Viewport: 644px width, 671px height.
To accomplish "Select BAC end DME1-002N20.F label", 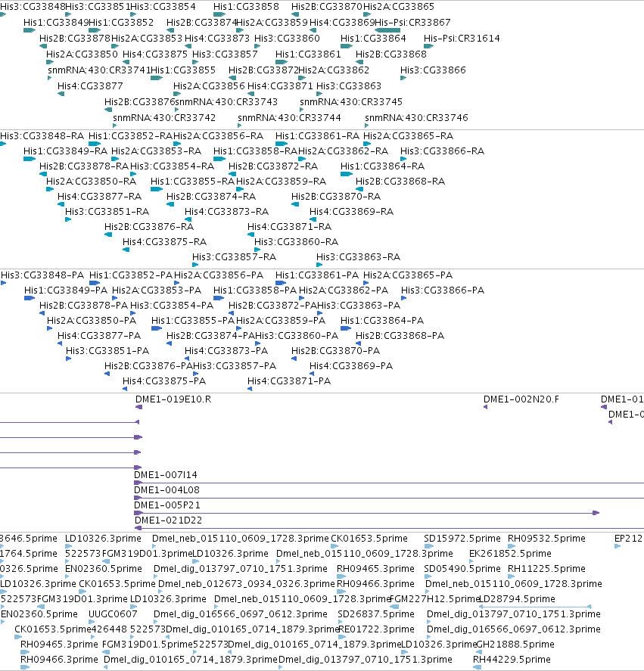I will [x=521, y=399].
